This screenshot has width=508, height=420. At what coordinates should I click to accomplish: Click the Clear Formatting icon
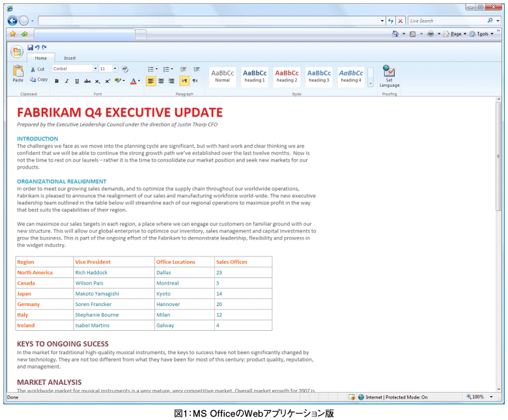click(125, 69)
